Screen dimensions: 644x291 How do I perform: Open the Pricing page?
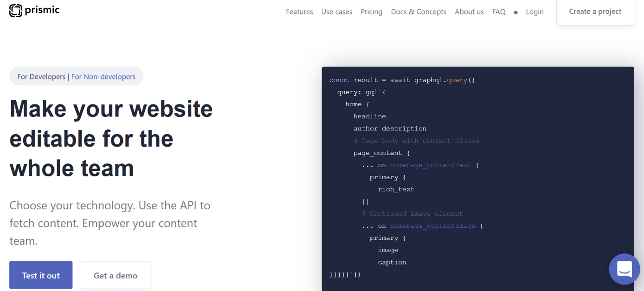[x=371, y=12]
